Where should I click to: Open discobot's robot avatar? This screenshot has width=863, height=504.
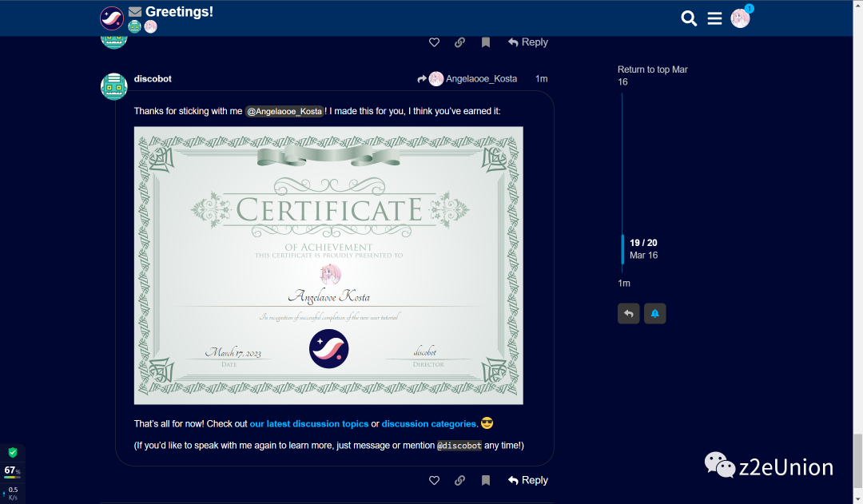114,86
